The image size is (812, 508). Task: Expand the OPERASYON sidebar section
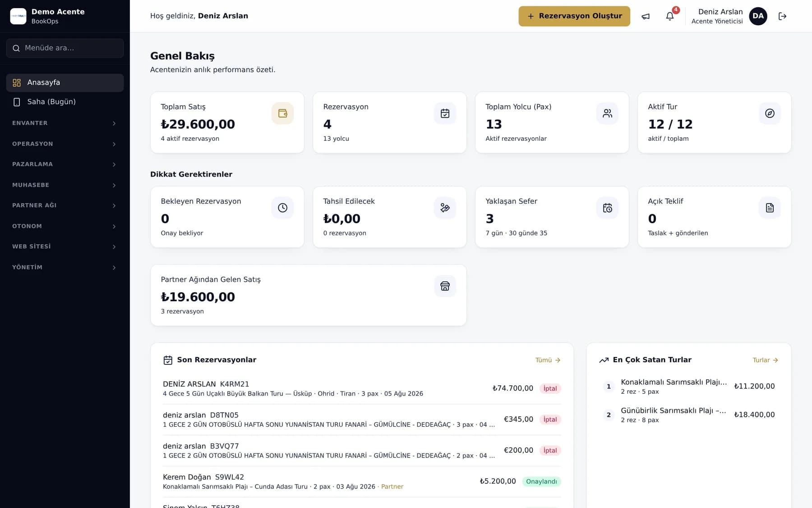click(65, 144)
